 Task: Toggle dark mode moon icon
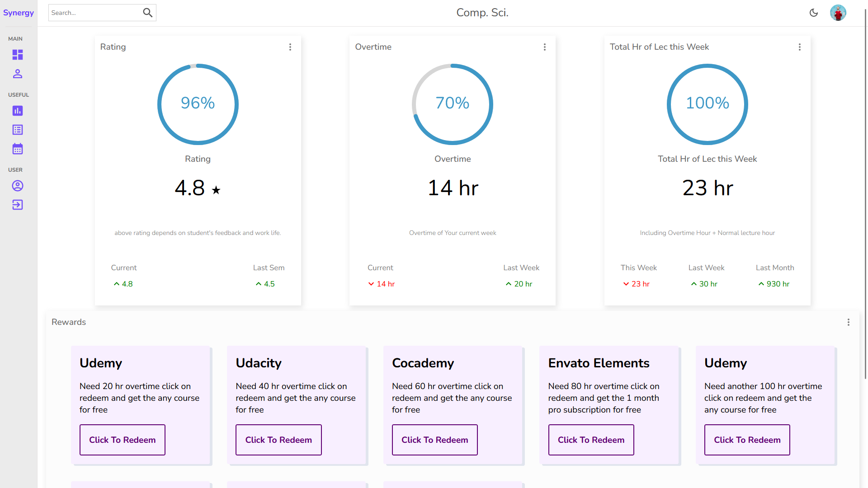click(814, 13)
